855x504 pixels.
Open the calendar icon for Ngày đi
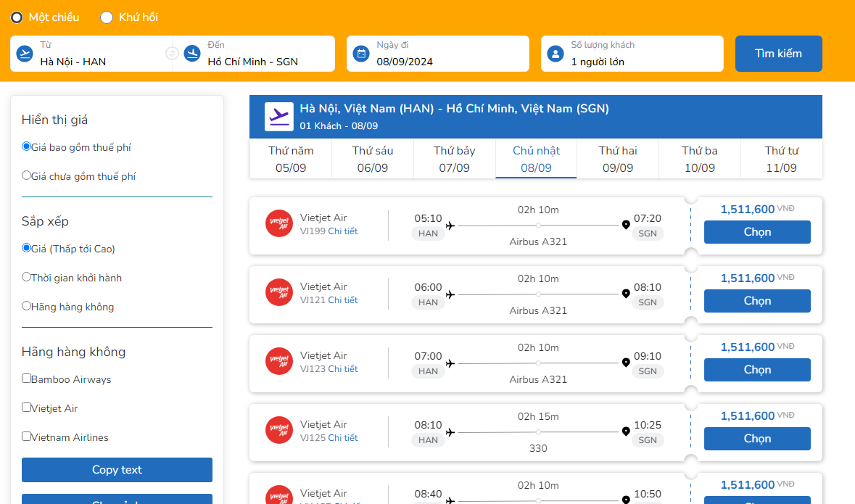pos(361,54)
